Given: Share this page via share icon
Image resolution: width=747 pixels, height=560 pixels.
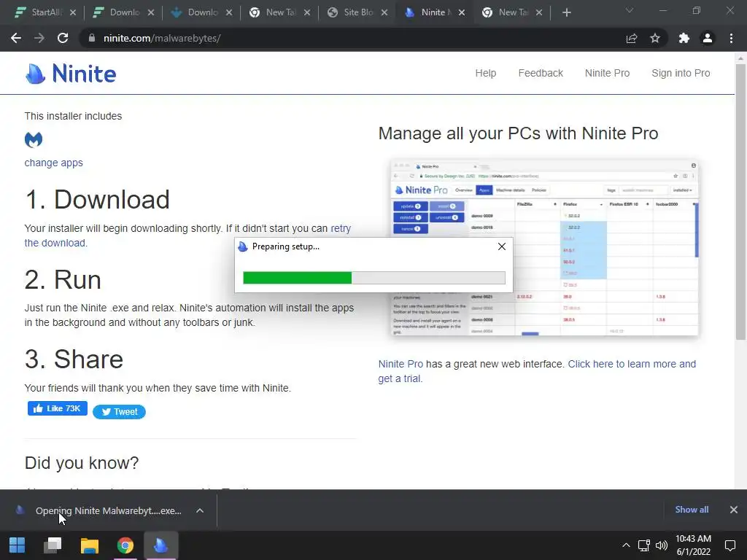Looking at the screenshot, I should (x=632, y=38).
